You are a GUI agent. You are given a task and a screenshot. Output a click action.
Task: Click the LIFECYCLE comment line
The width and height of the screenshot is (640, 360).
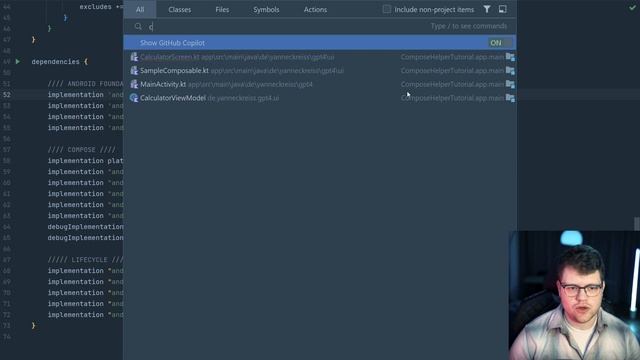click(x=85, y=260)
